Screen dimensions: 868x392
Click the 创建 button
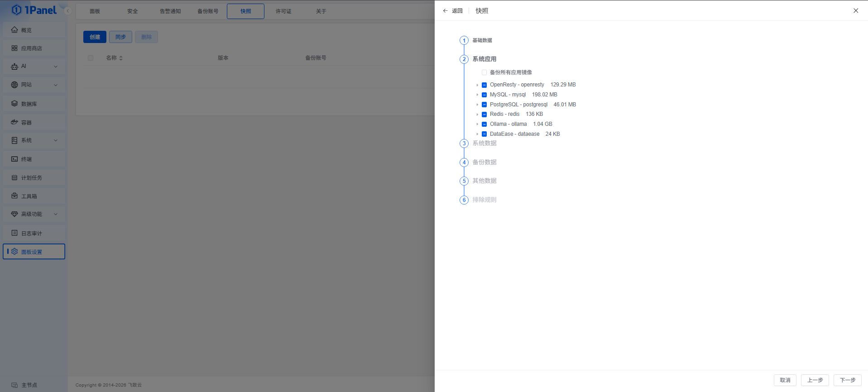[95, 37]
